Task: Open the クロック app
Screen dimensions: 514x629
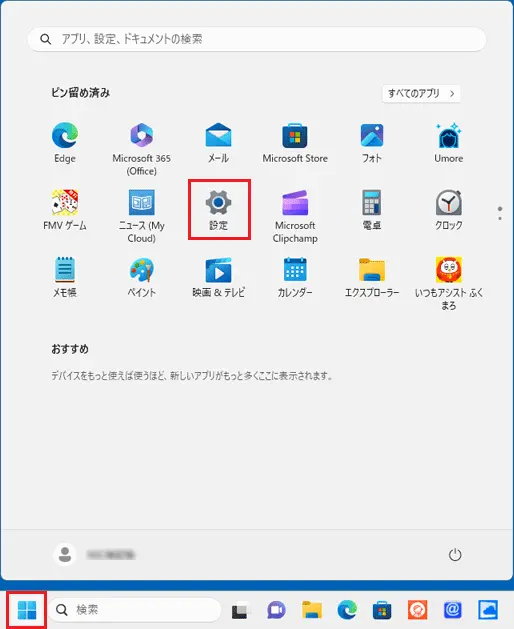Action: point(449,209)
